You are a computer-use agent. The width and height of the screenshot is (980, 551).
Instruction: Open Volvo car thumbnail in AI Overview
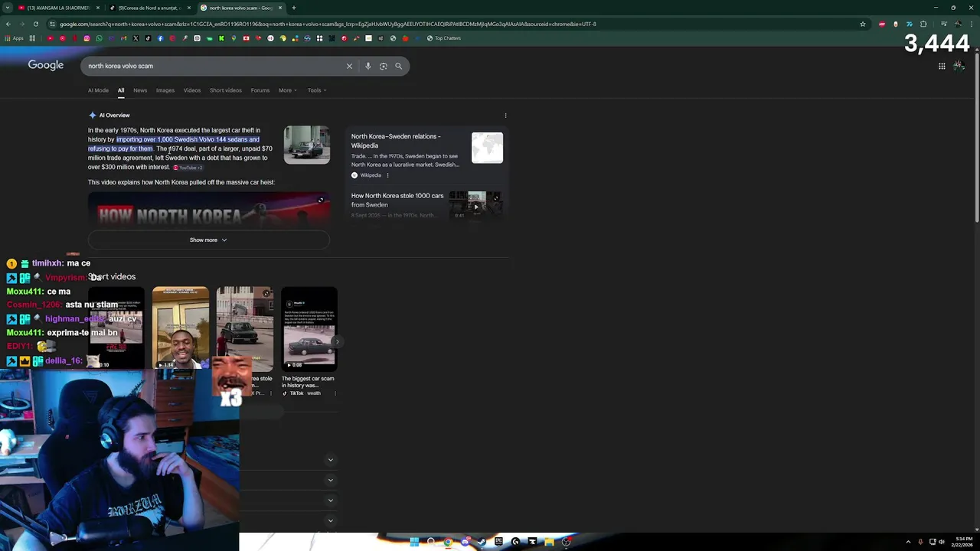[x=307, y=145]
